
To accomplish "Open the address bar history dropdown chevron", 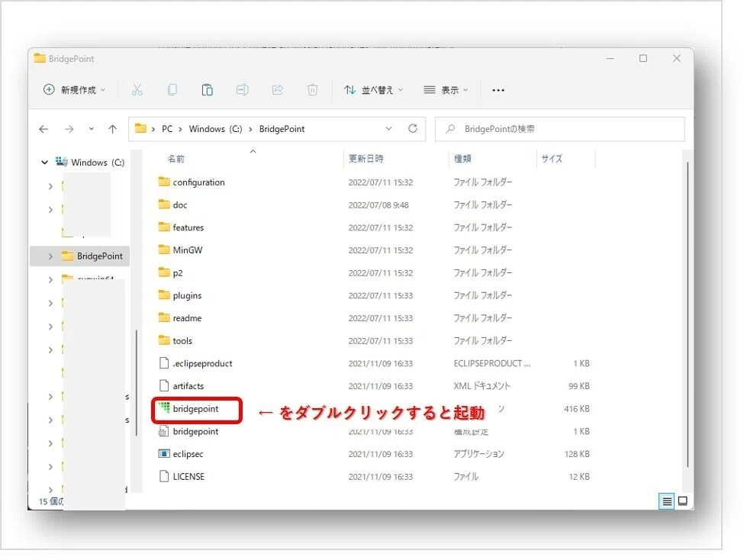I will point(388,129).
